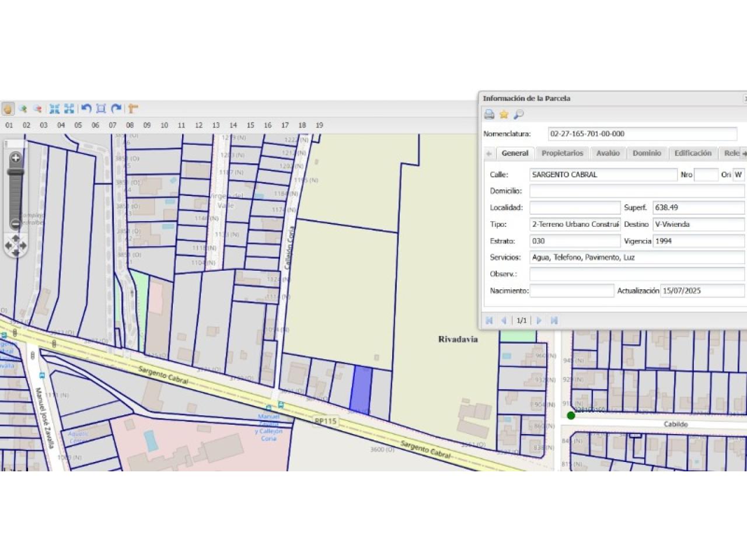Activate the orange measure ruler tool

pyautogui.click(x=133, y=108)
